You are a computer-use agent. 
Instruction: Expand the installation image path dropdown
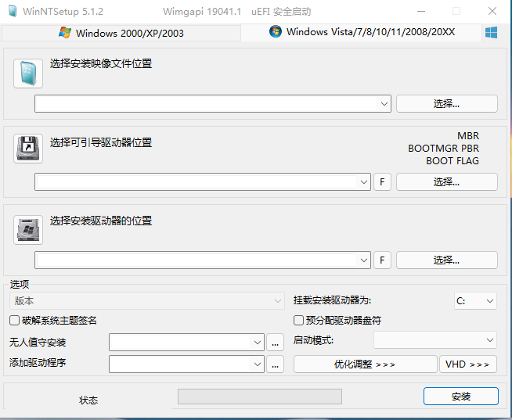pyautogui.click(x=384, y=104)
